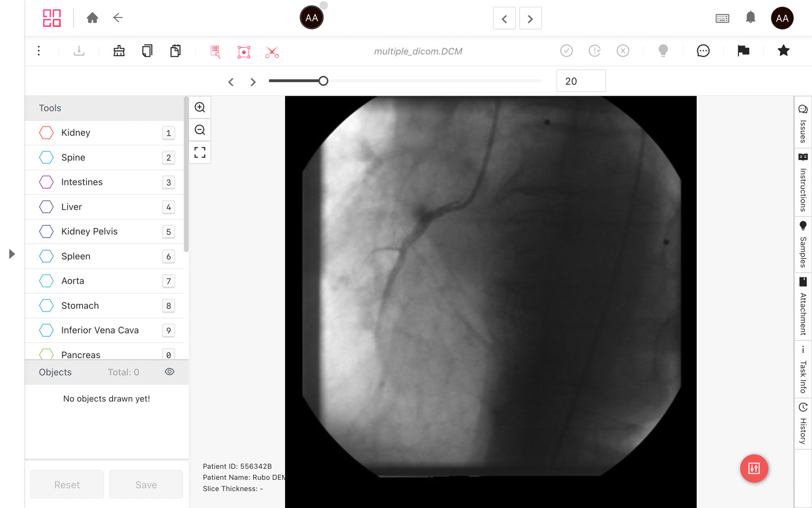Image resolution: width=812 pixels, height=508 pixels.
Task: Click the slice slider handle
Action: [x=323, y=81]
